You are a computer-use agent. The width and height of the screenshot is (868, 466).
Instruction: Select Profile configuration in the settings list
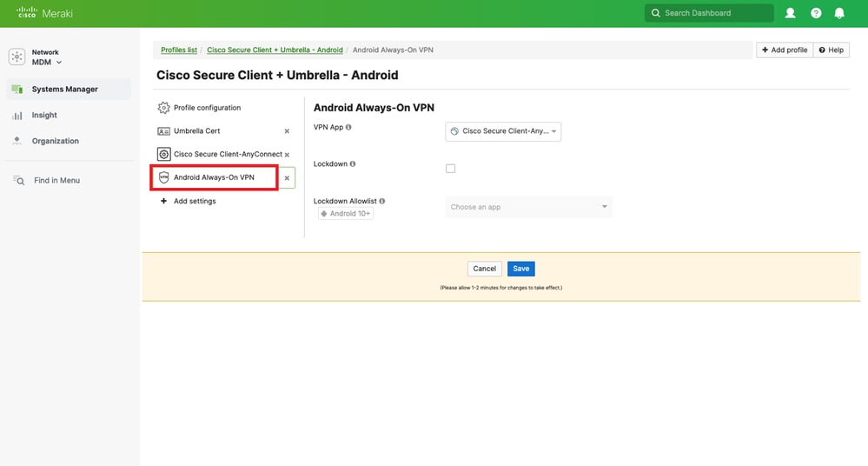[x=207, y=108]
